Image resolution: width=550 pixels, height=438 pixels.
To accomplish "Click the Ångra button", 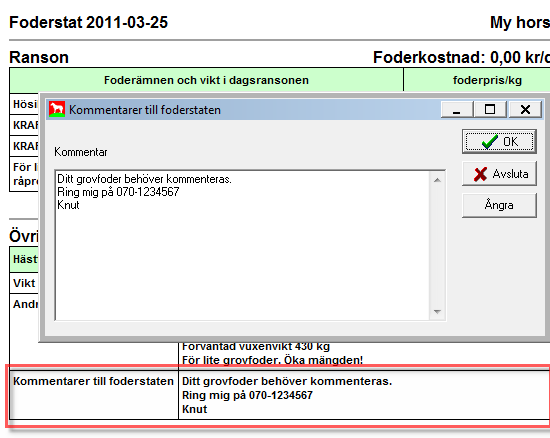I will 499,205.
